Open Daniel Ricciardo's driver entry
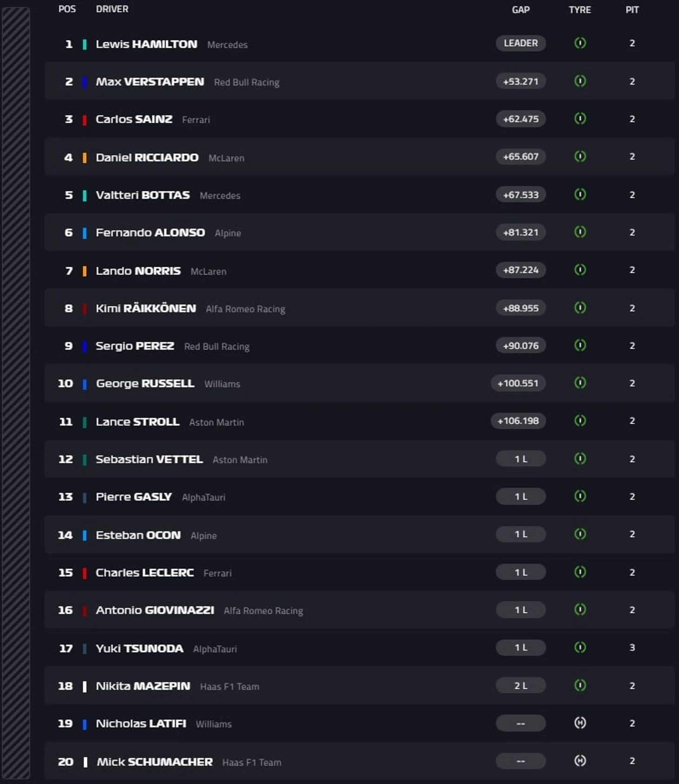 pos(147,158)
